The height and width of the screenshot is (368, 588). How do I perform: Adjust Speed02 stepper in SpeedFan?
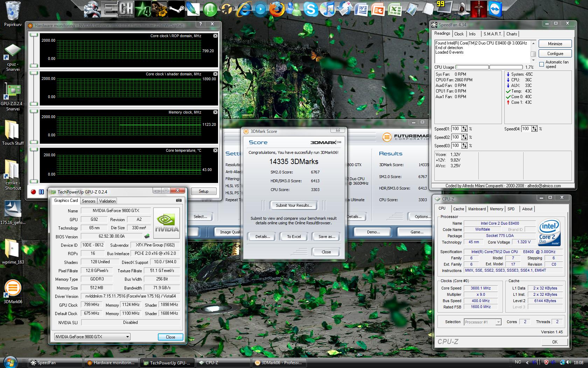(464, 137)
